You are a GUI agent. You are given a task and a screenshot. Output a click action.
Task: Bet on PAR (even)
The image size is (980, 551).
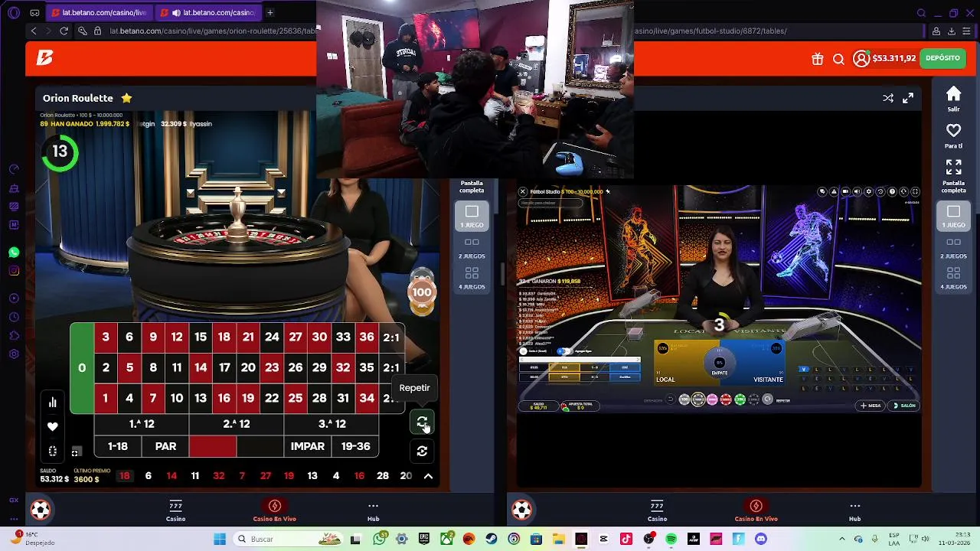pos(165,446)
